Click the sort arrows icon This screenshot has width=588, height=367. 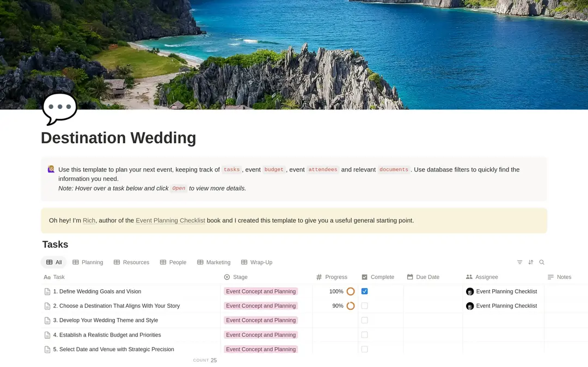pyautogui.click(x=531, y=262)
